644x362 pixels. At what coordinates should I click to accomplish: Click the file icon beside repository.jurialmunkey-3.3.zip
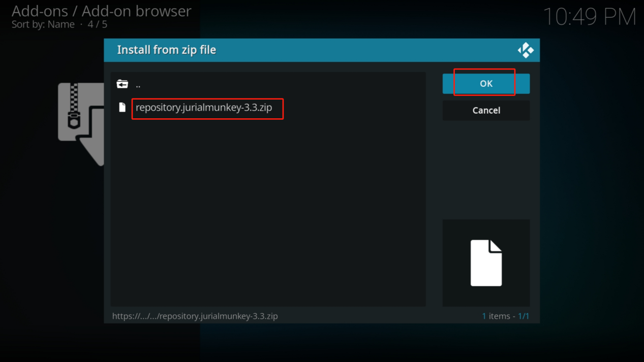point(122,107)
